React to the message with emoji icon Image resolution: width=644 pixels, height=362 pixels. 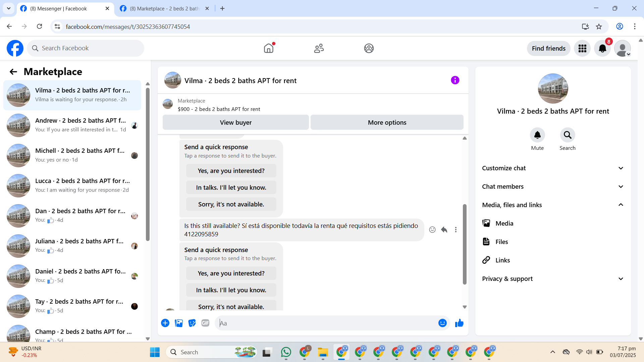(432, 230)
